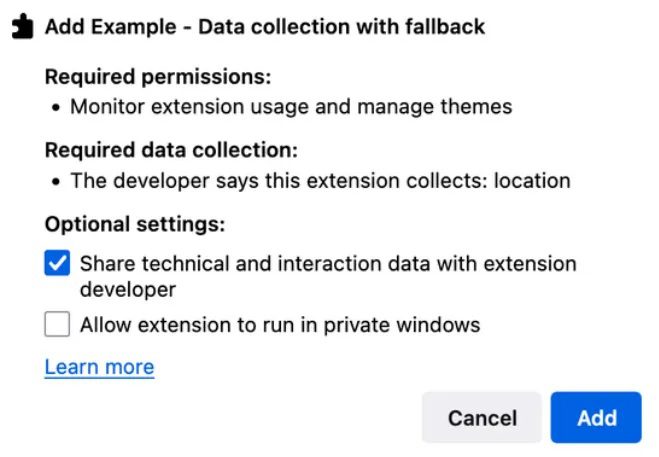Click the bullet before the permissions entry
Viewport: 659px width, 457px height.
(x=56, y=106)
